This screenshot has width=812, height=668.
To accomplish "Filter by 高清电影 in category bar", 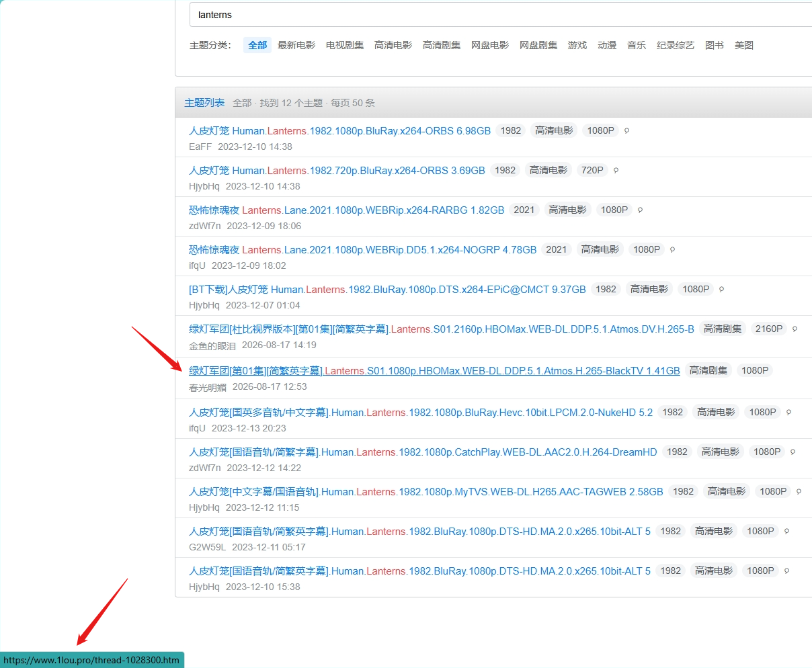I will pyautogui.click(x=393, y=45).
